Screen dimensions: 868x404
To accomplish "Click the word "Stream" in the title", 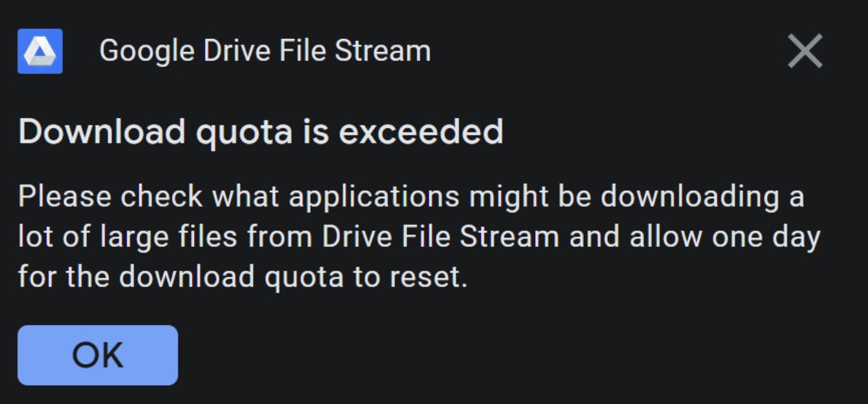I will [383, 51].
